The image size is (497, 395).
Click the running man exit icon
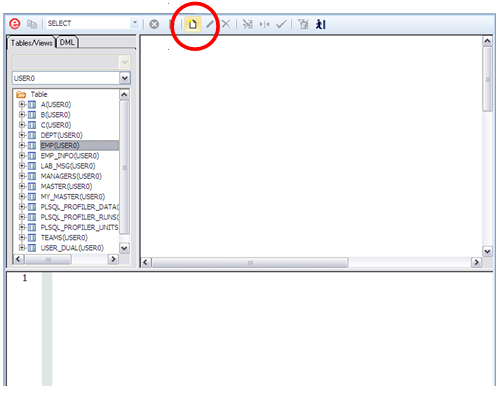pyautogui.click(x=320, y=24)
